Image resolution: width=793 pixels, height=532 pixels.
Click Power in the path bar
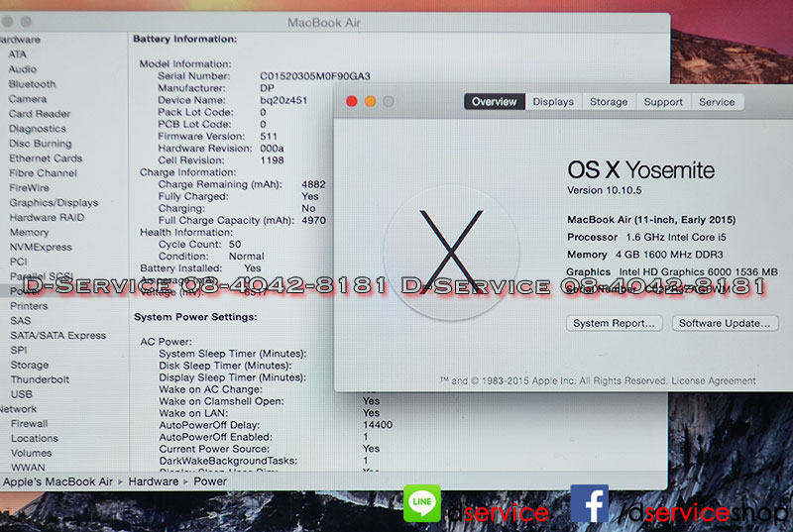210,482
